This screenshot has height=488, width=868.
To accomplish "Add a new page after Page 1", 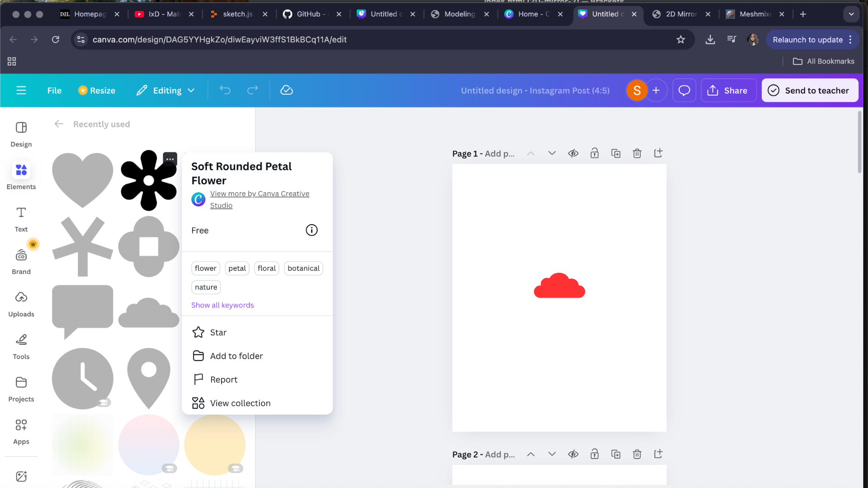I will tap(658, 153).
